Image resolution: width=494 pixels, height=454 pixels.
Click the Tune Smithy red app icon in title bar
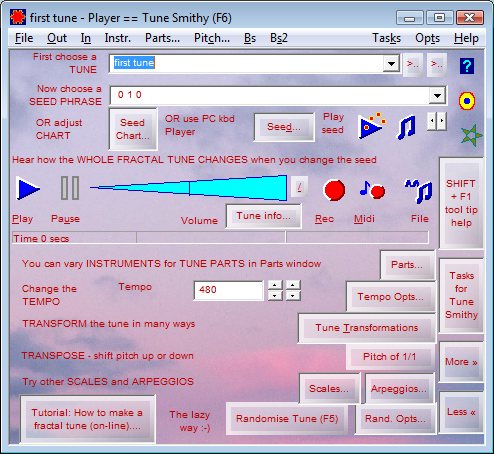(x=18, y=17)
